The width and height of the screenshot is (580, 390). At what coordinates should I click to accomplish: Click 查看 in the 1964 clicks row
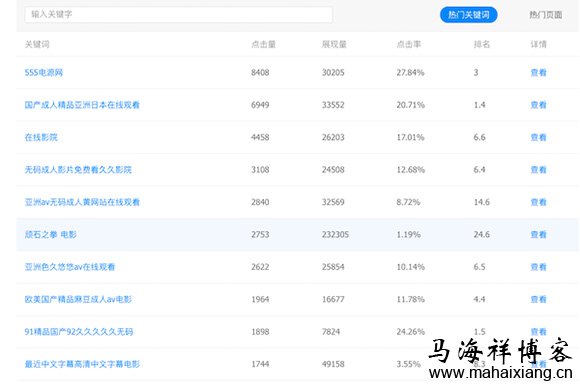pos(538,299)
